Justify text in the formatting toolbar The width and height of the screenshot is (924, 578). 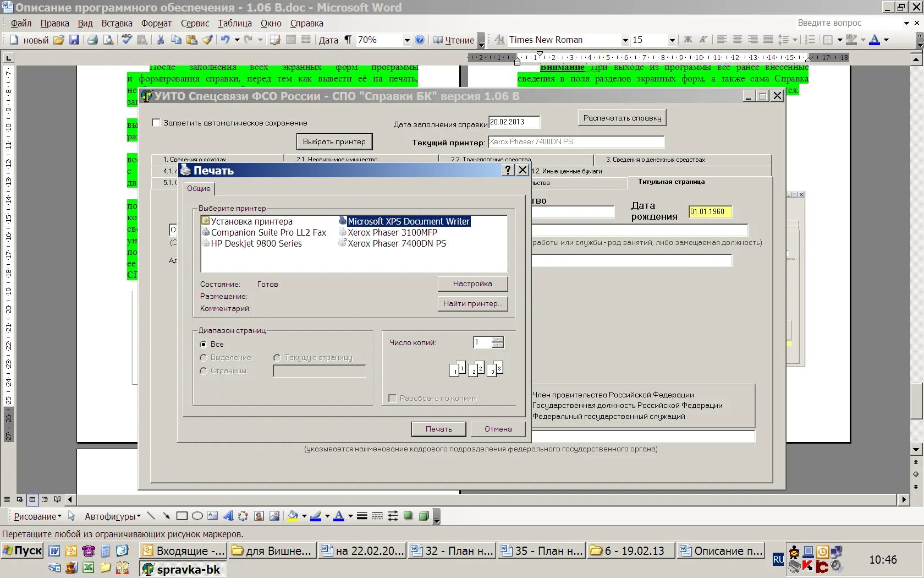pos(768,40)
